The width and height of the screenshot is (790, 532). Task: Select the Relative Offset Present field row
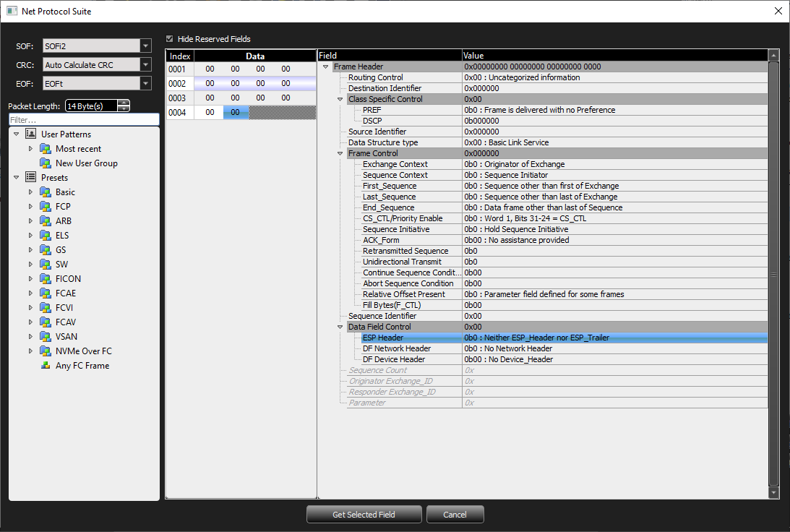tap(564, 294)
